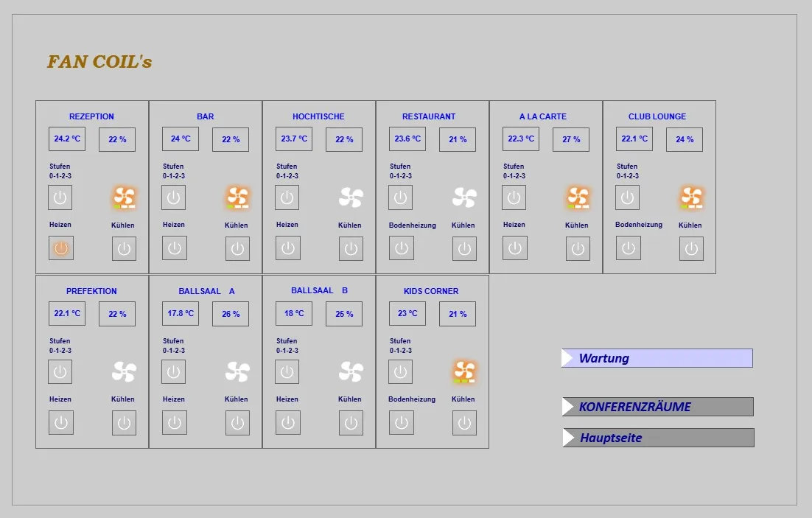Image resolution: width=812 pixels, height=518 pixels.
Task: Click the A LA CARTE fan icon
Action: click(578, 197)
